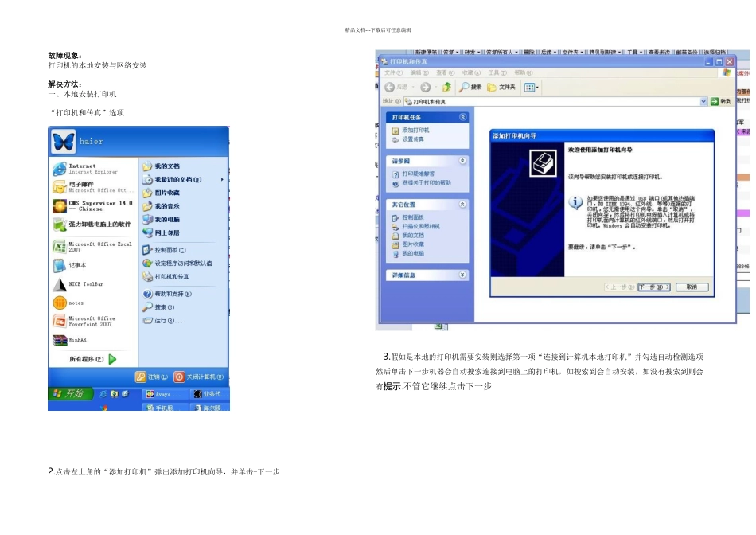Open 文件 menu in printers window
Viewport: 756px width, 535px height.
[x=393, y=72]
